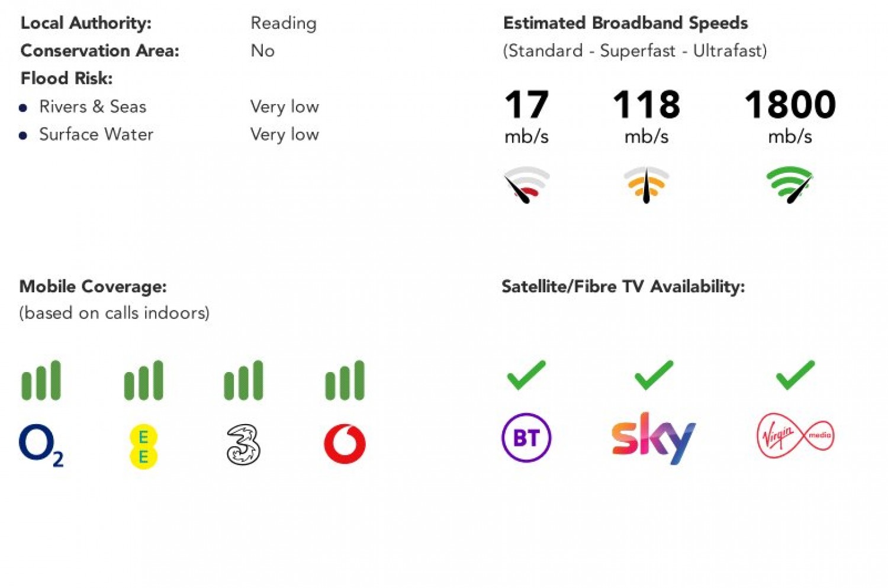The height and width of the screenshot is (588, 888).
Task: Click the green checkmark above BT
Action: tap(526, 374)
